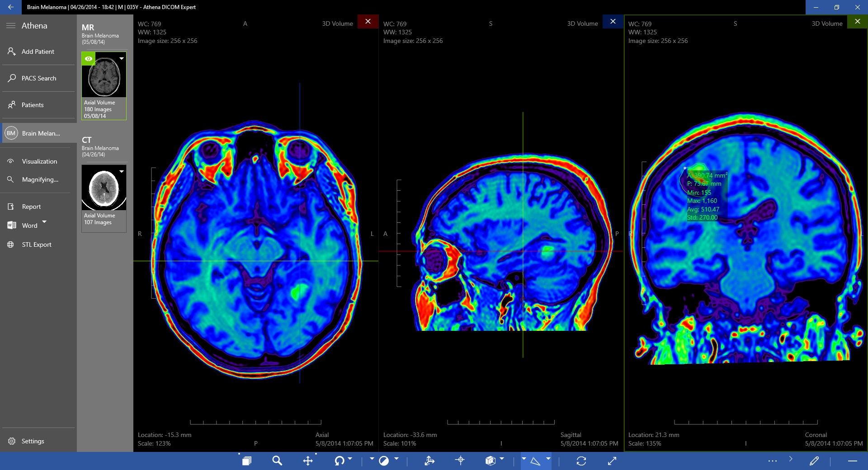
Task: Select the Pan tool
Action: pyautogui.click(x=308, y=461)
